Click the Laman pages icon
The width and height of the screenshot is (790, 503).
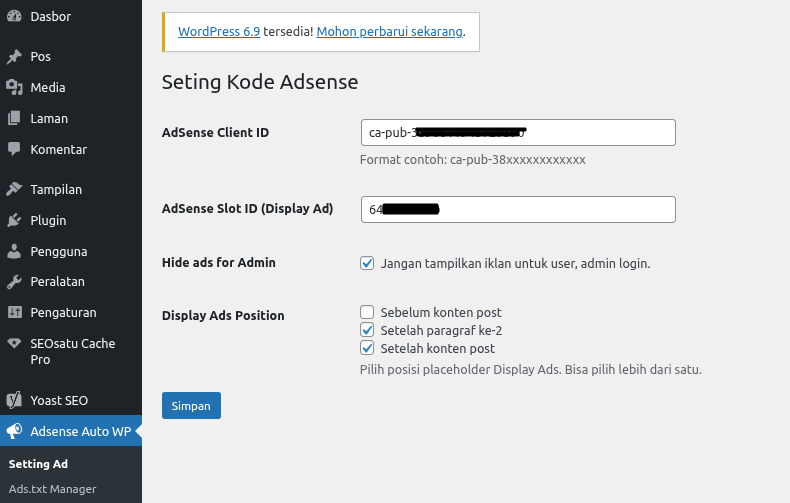pos(14,119)
